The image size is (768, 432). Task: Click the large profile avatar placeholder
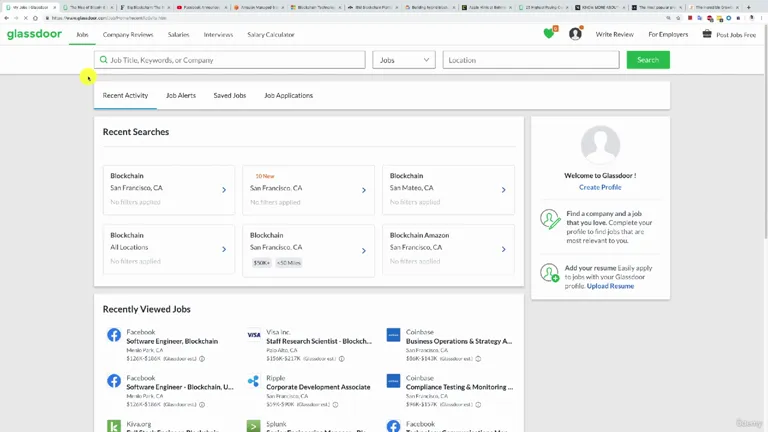pyautogui.click(x=600, y=144)
